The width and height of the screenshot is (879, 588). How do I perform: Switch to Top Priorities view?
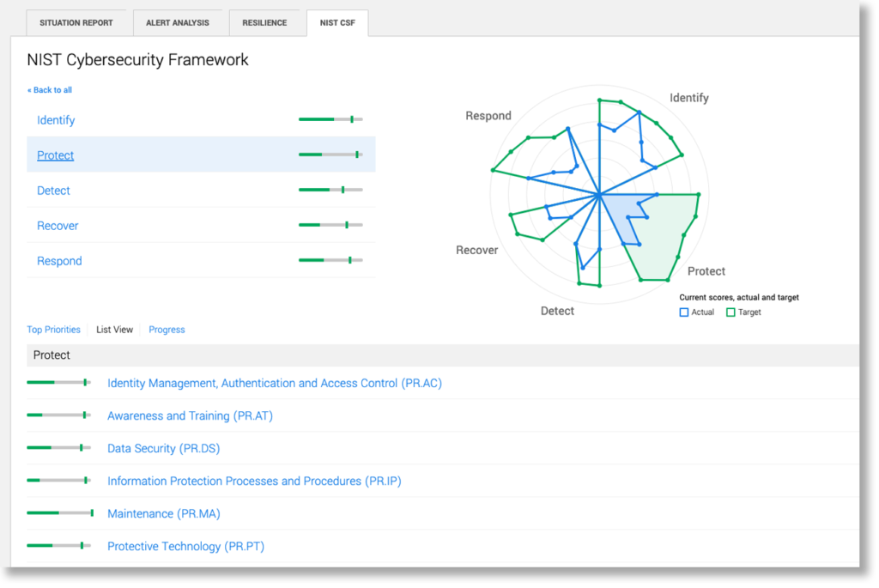[53, 329]
